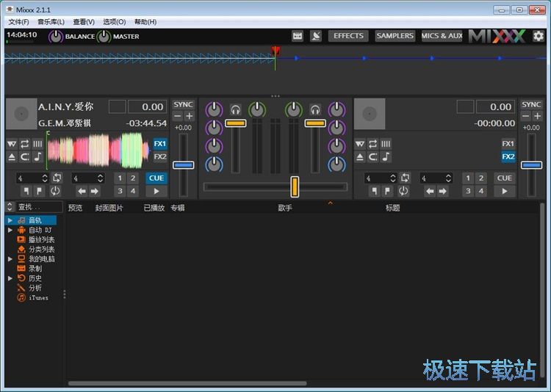The width and height of the screenshot is (551, 392).
Task: Click the left deck keylock music note icon
Action: click(37, 157)
